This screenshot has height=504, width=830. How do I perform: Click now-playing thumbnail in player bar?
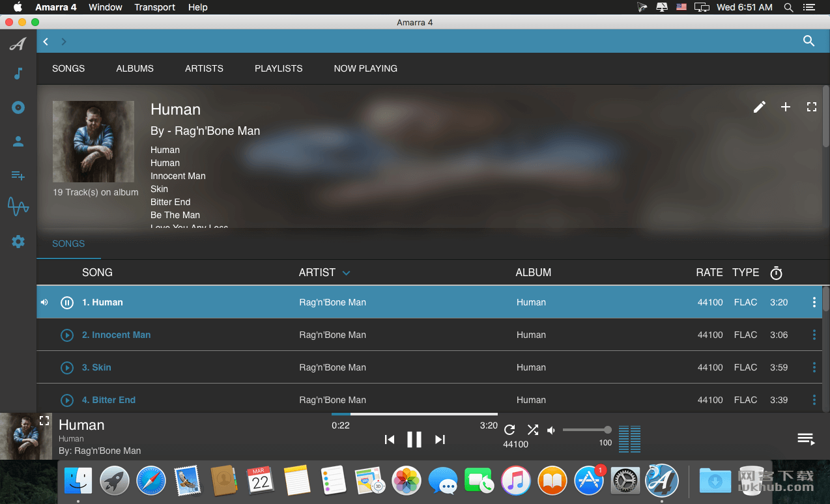click(26, 437)
